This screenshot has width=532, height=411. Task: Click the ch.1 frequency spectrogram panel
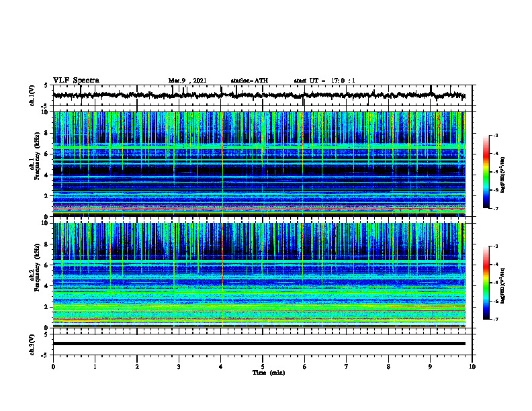click(x=259, y=164)
